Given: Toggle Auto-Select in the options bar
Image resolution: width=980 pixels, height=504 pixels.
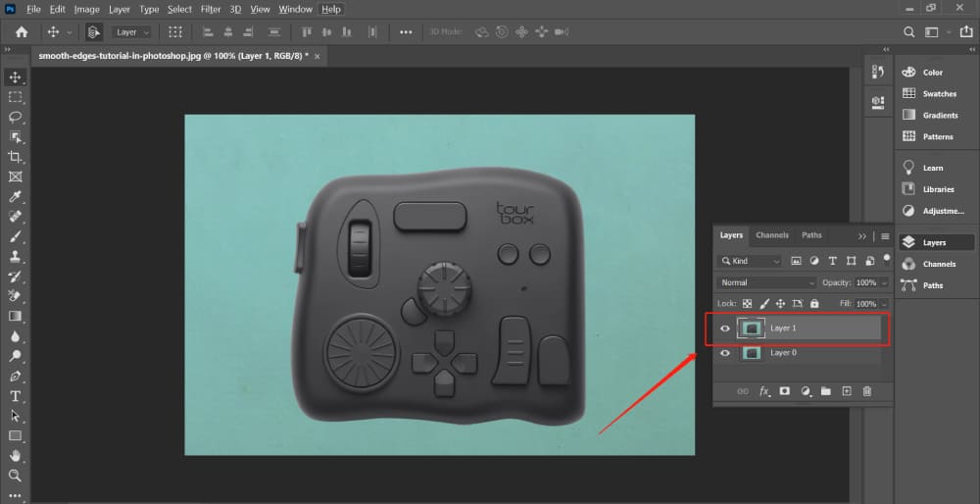Looking at the screenshot, I should pyautogui.click(x=94, y=32).
